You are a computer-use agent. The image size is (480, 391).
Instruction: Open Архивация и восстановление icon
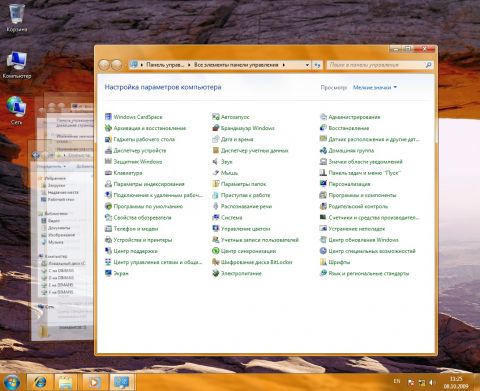coord(108,128)
